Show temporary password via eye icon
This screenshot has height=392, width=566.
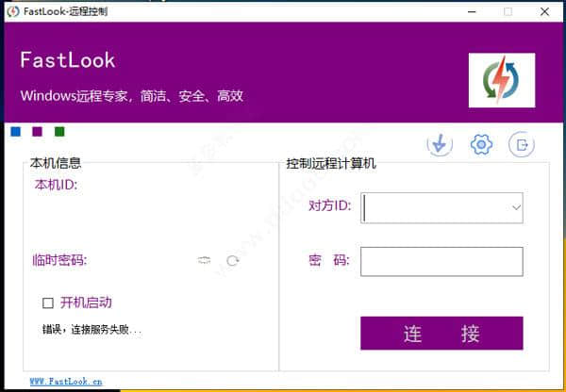point(204,260)
